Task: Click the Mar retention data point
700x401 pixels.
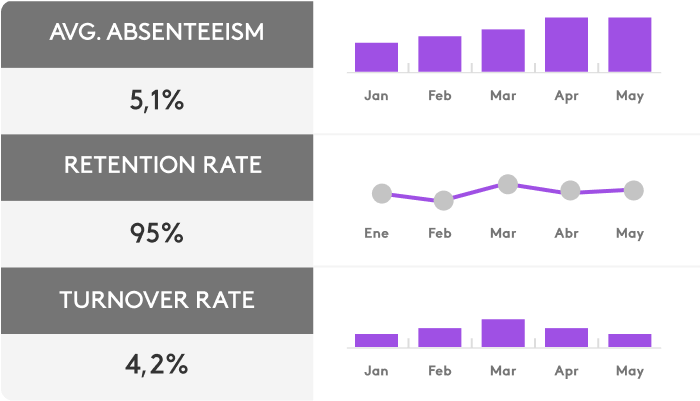Action: 507,184
